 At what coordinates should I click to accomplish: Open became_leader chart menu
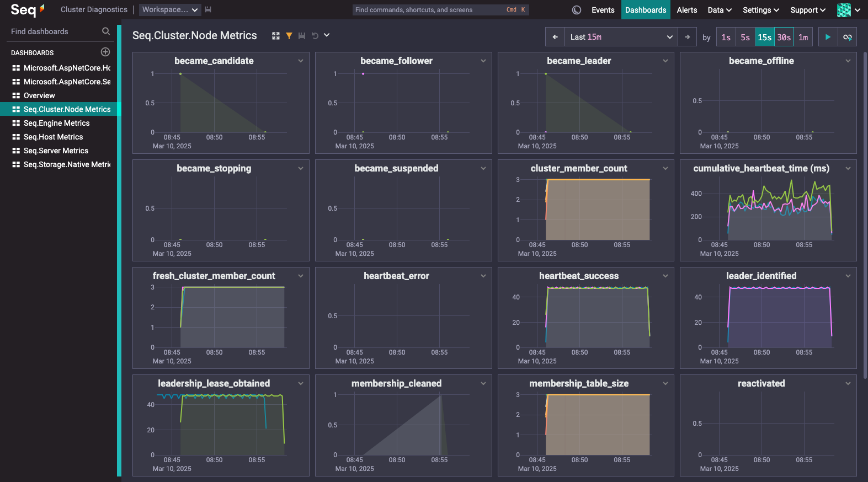tap(665, 61)
